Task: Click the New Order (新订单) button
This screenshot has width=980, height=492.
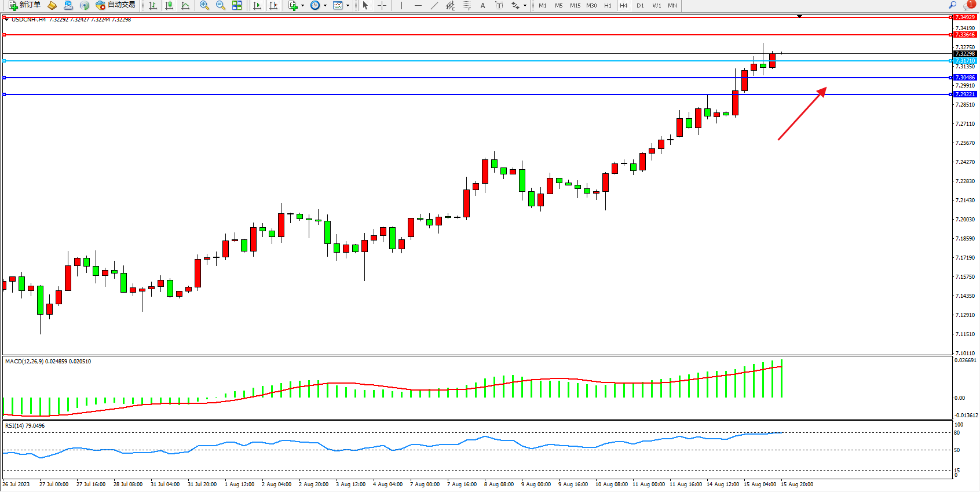Action: 24,5
